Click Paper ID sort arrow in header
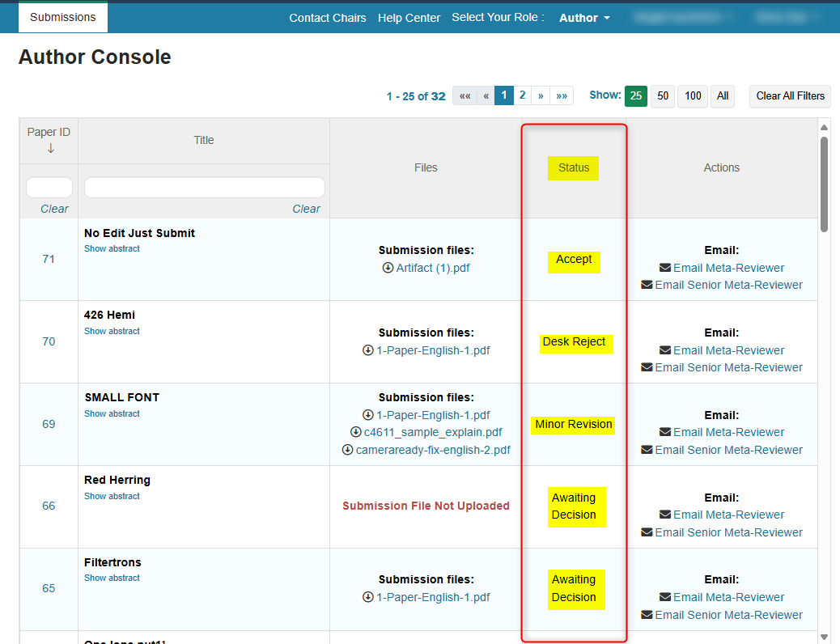 [x=50, y=149]
